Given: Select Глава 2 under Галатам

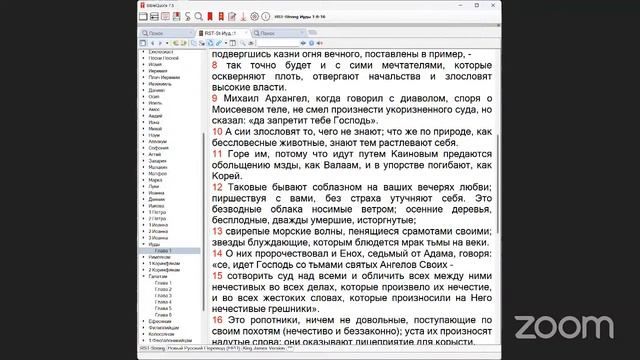Looking at the screenshot, I should point(163,289).
